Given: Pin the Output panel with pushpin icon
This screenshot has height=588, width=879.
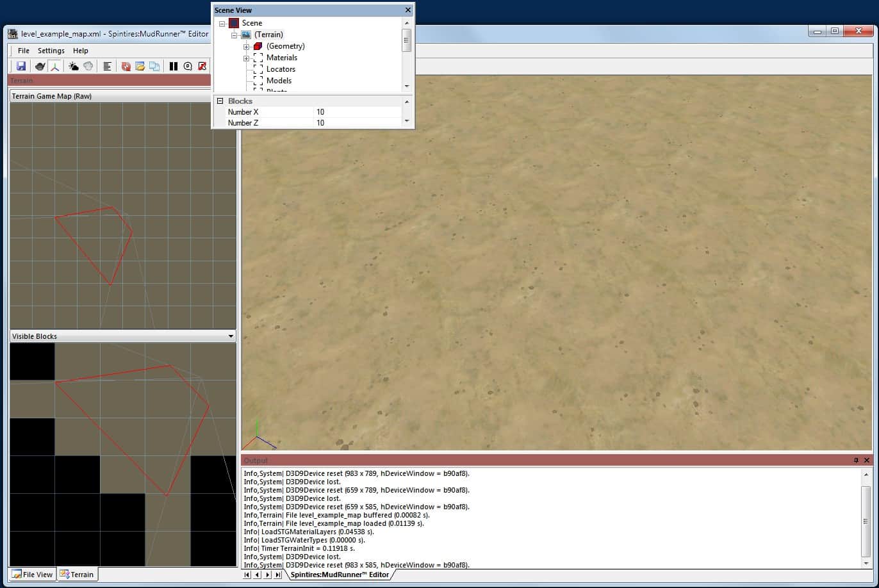Looking at the screenshot, I should tap(856, 461).
